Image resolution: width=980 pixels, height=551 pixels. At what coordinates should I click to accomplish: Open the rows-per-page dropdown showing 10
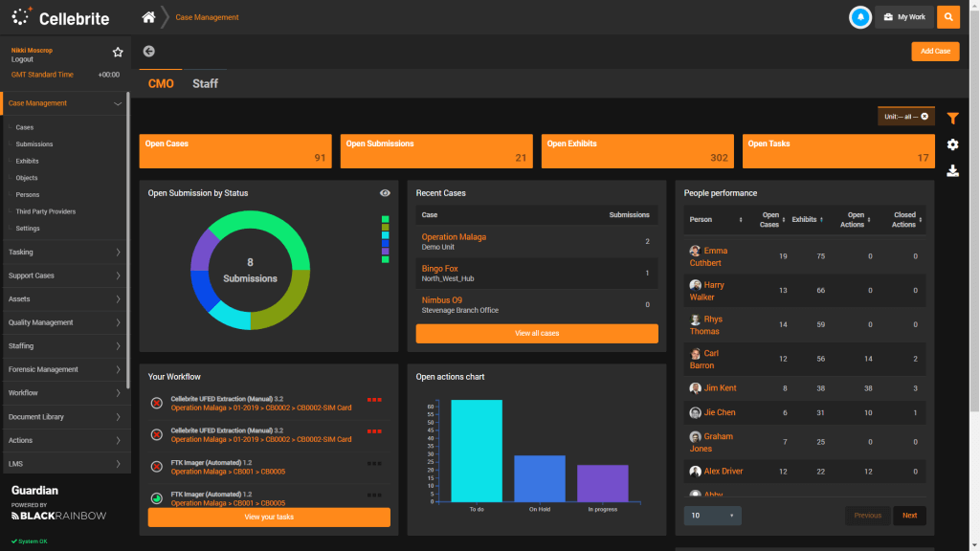point(712,516)
